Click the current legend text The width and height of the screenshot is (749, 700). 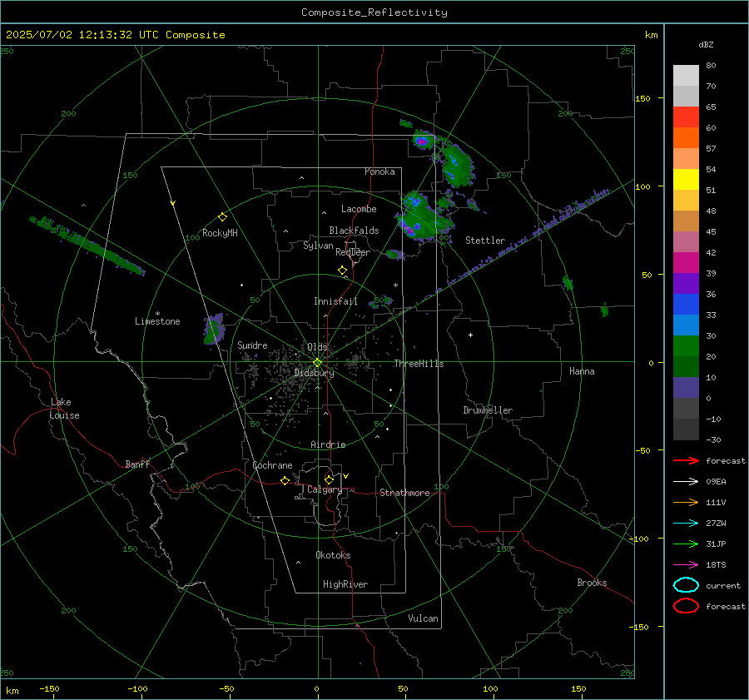pyautogui.click(x=722, y=585)
